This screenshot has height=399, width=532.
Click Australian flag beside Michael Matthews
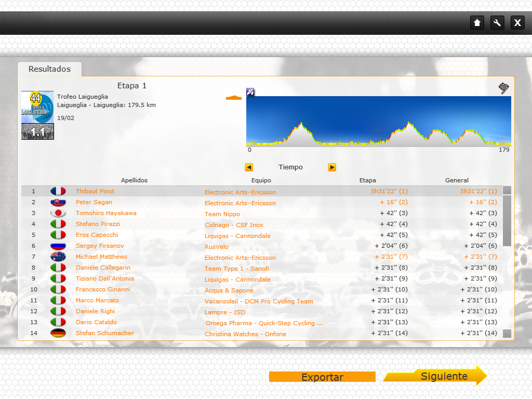[58, 257]
